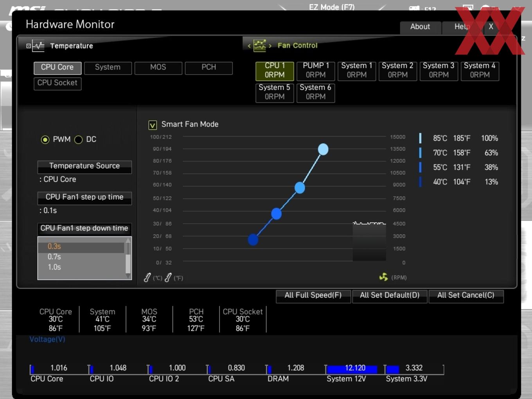Click the 85°C fan curve point
Screen dimensions: 532x399
323,149
